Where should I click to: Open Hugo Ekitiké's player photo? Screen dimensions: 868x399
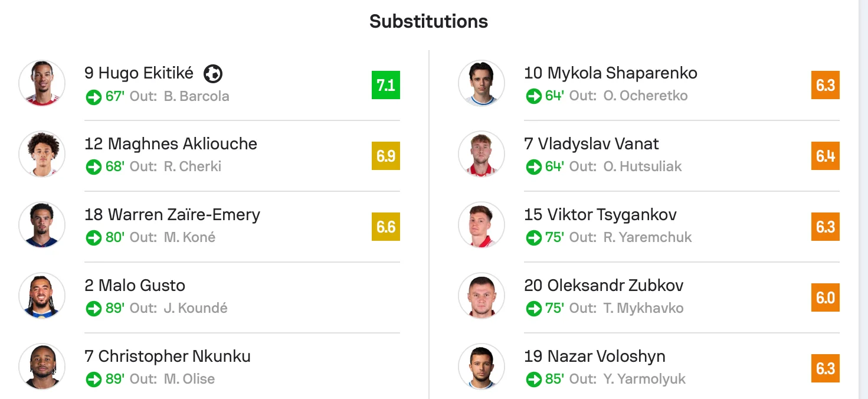pos(42,83)
